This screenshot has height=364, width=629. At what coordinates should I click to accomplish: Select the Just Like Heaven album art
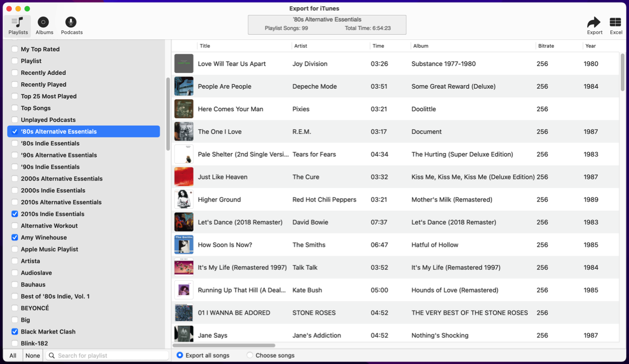click(184, 177)
